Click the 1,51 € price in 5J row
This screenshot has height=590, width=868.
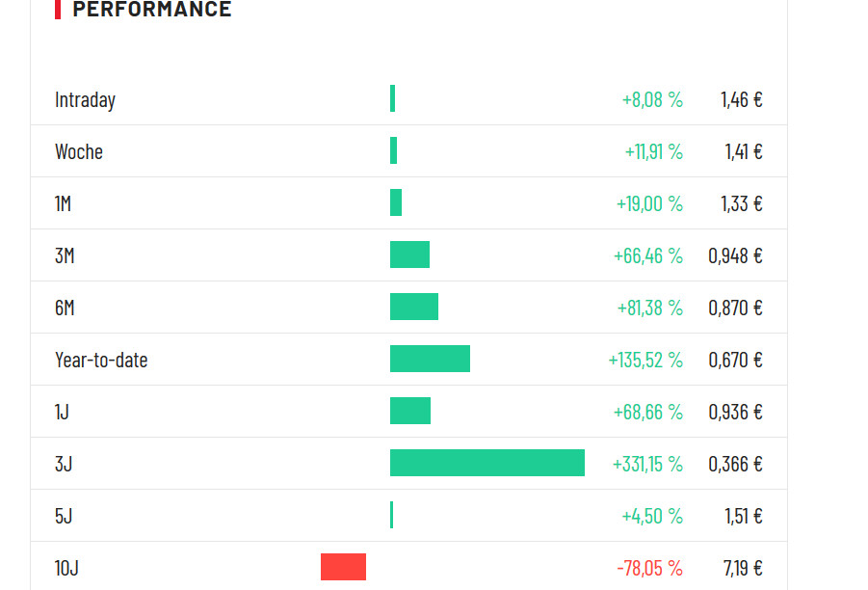tap(743, 517)
